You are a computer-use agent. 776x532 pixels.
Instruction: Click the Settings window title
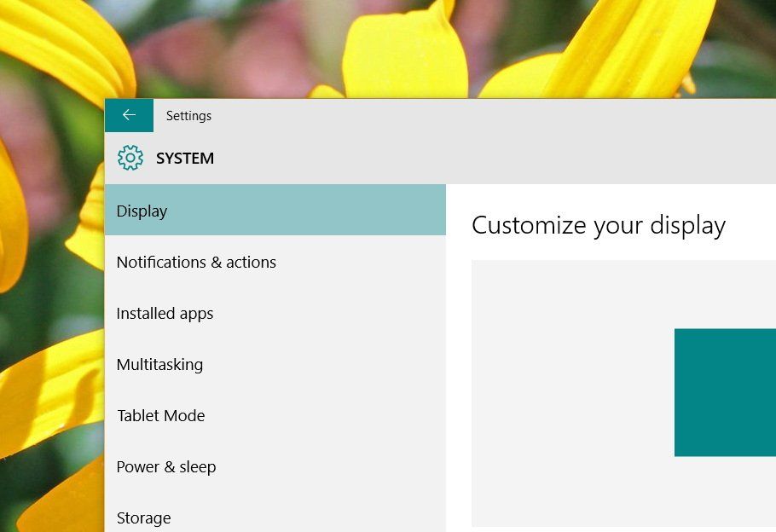(188, 116)
